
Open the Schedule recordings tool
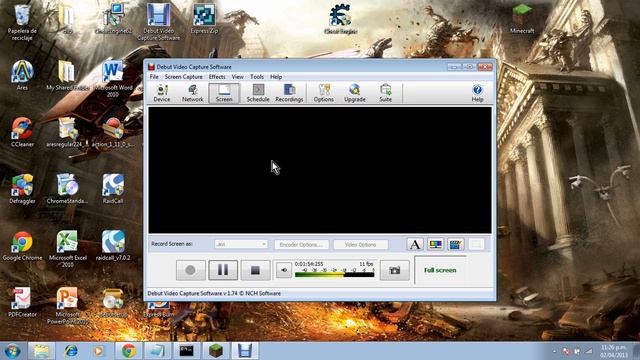click(x=258, y=93)
